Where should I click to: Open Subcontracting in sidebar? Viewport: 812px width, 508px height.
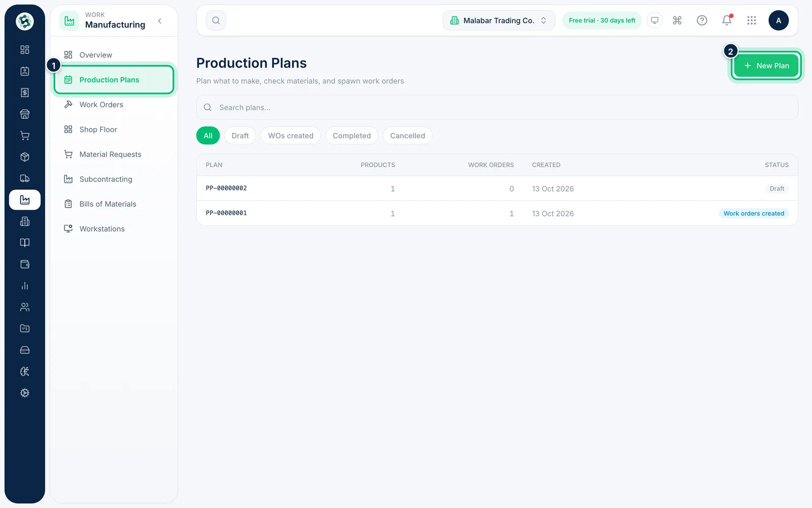click(x=114, y=179)
